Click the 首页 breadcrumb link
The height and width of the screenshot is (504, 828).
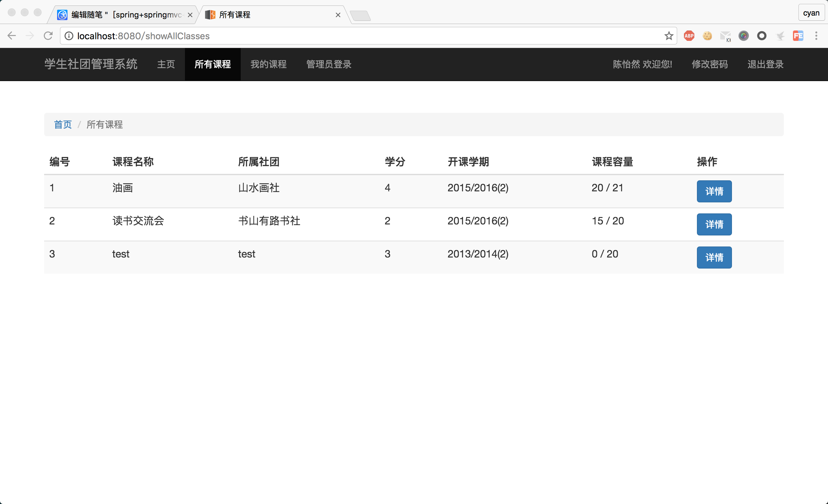click(63, 124)
